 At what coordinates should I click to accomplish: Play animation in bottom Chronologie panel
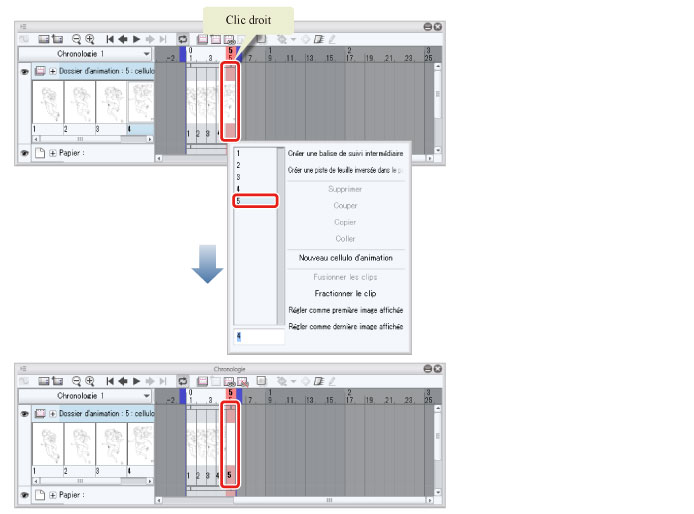[x=136, y=381]
